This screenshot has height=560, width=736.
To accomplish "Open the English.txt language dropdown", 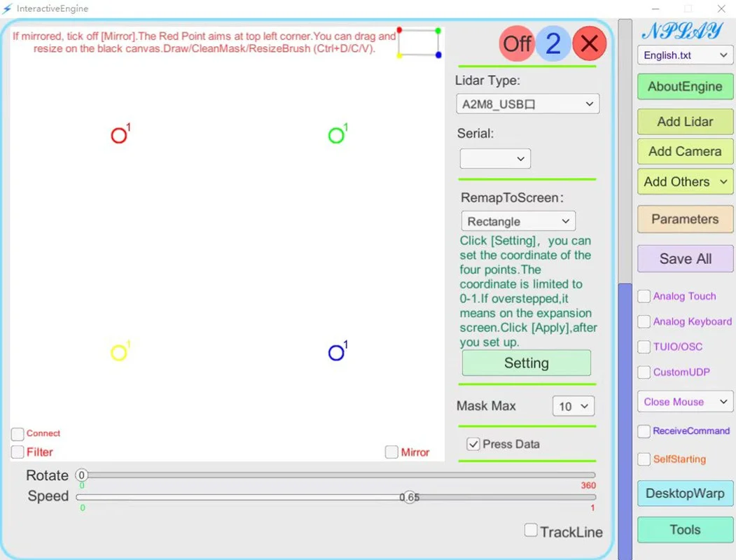I will click(685, 55).
